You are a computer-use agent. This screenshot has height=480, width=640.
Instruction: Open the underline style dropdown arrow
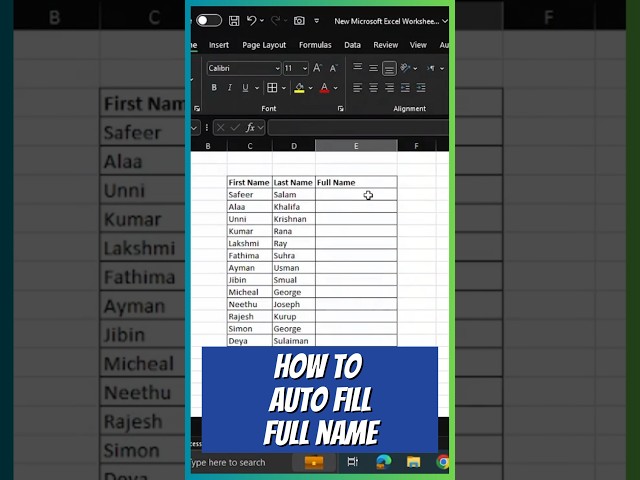click(257, 88)
